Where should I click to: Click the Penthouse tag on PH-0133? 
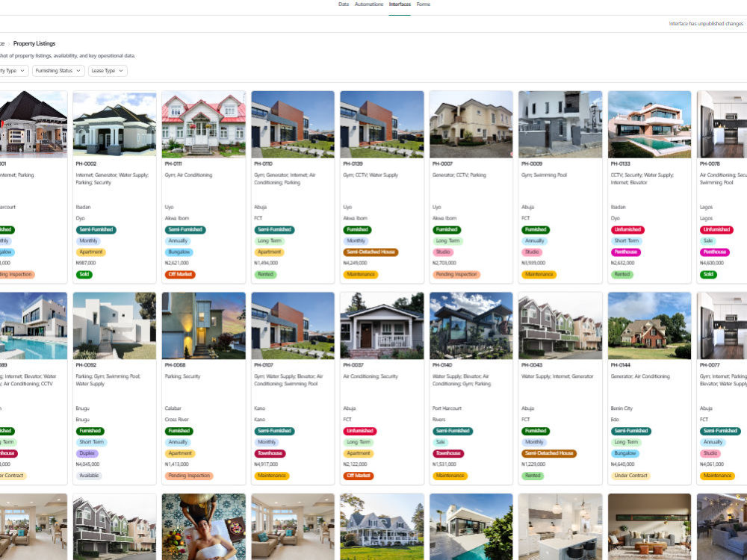point(626,252)
